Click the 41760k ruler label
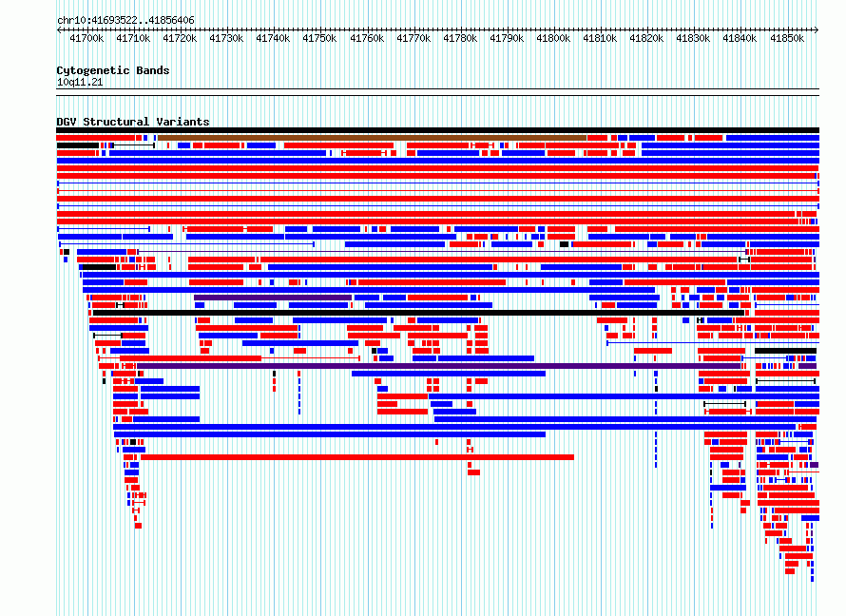846x616 pixels. [x=367, y=38]
